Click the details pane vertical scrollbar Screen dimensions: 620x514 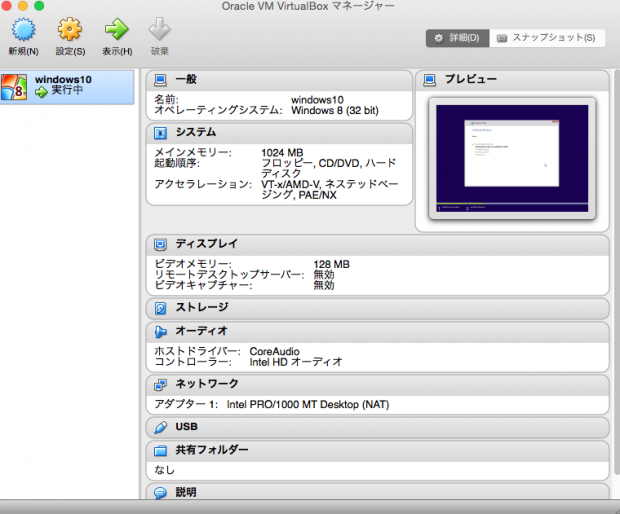point(617,272)
